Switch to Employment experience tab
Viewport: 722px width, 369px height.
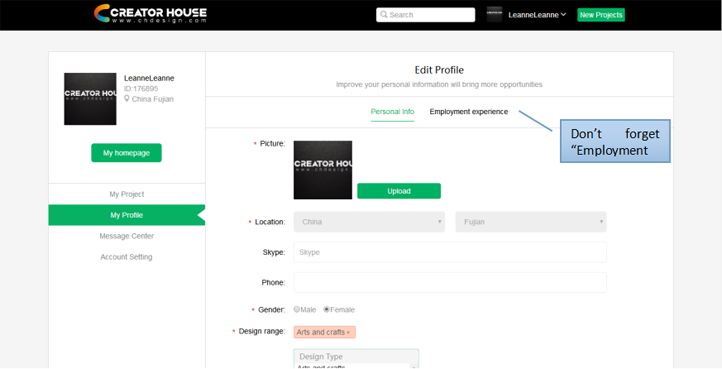tap(469, 111)
